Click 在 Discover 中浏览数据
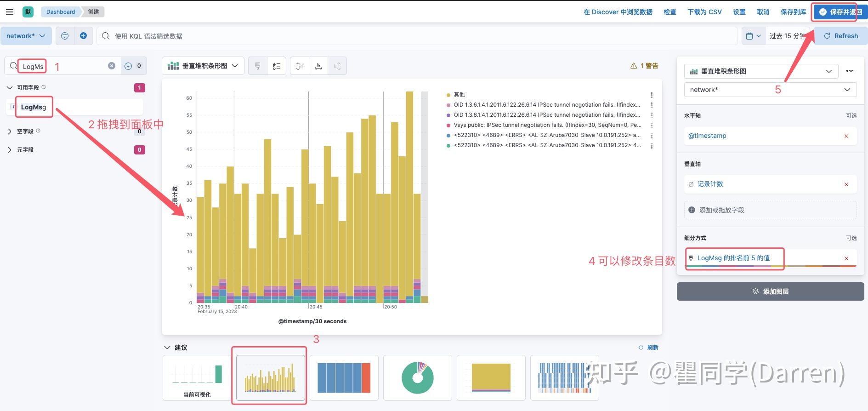The image size is (868, 411). 618,12
